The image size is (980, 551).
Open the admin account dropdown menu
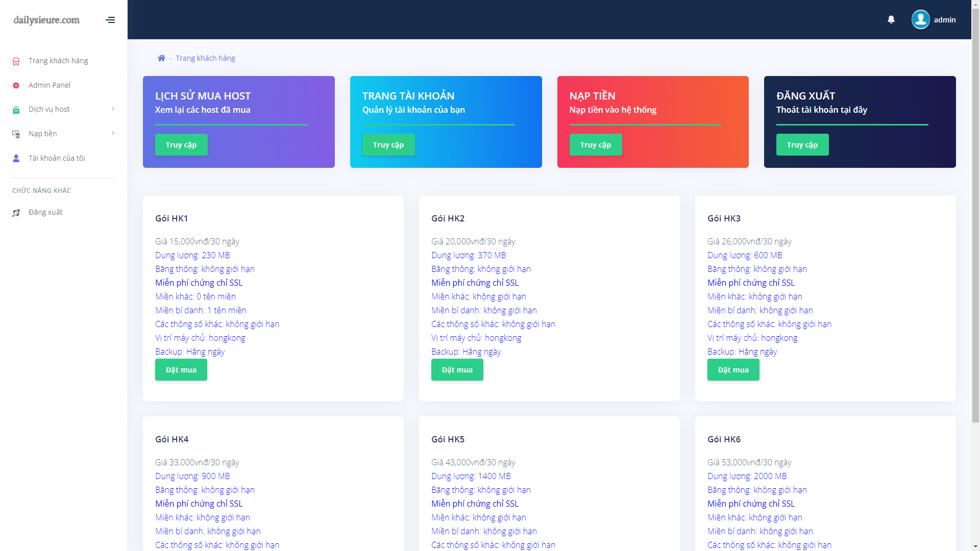click(944, 20)
